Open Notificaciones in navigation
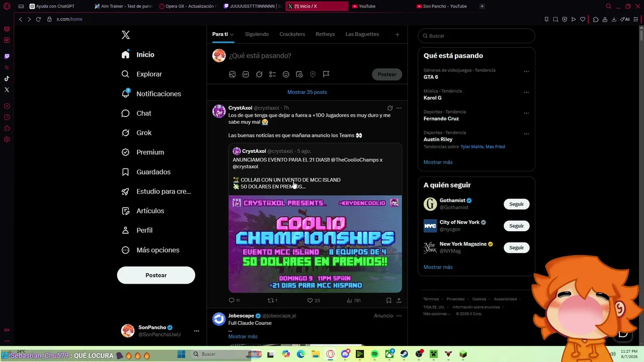Screen dimensions: 644x362 click(152, 94)
